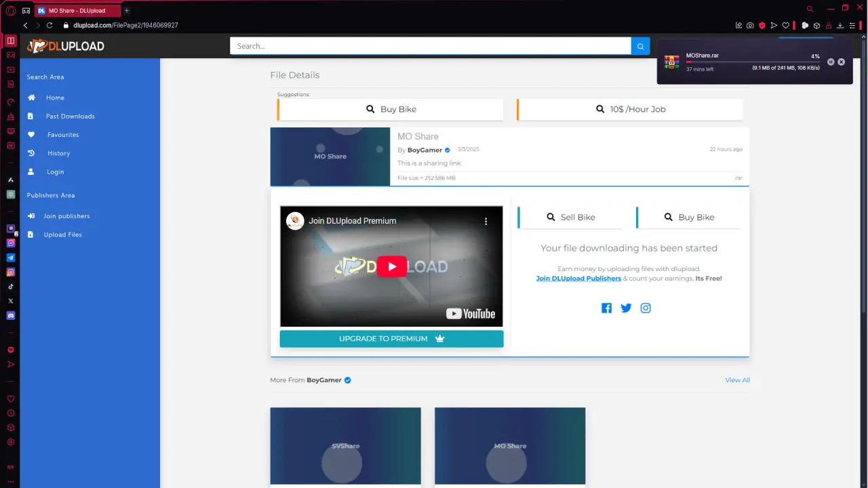Click the YouTube logo in video player
The width and height of the screenshot is (868, 488).
471,314
